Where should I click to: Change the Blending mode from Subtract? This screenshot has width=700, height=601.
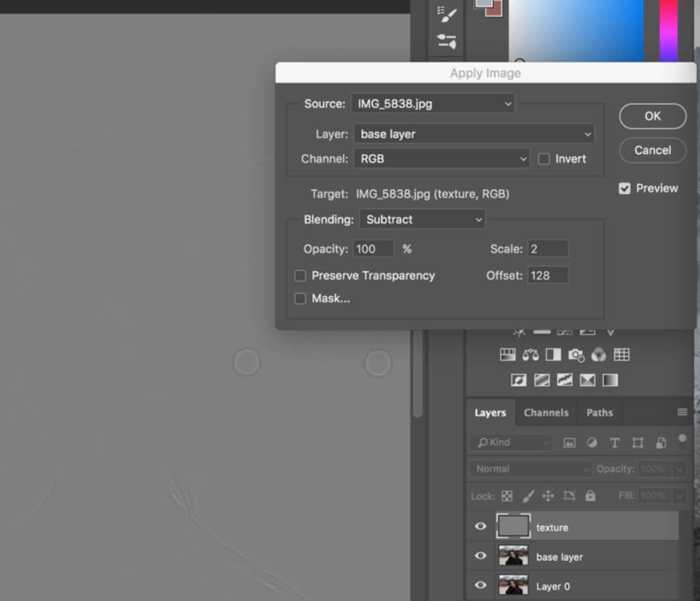point(421,220)
